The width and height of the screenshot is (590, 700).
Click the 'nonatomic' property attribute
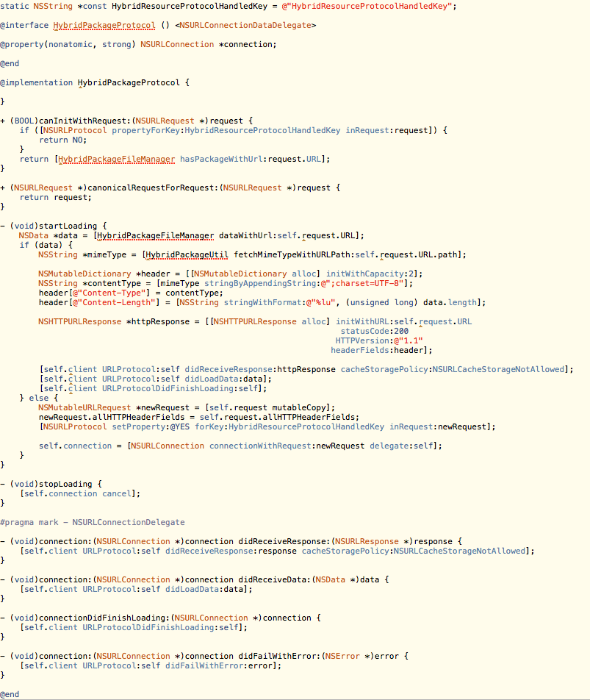pyautogui.click(x=71, y=45)
